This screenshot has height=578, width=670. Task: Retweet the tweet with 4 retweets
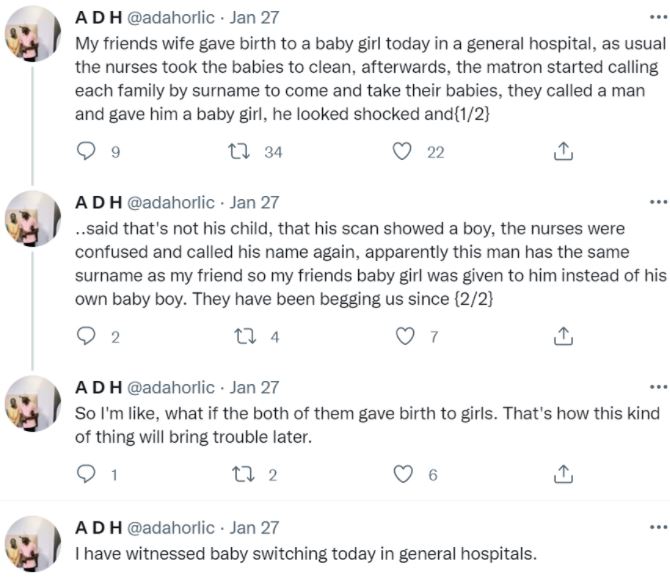coord(238,337)
